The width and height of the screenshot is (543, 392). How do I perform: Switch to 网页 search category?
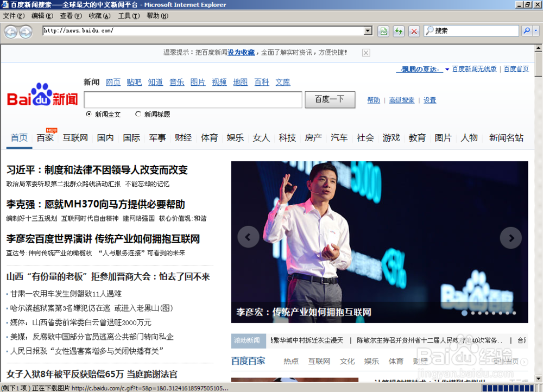click(x=113, y=82)
